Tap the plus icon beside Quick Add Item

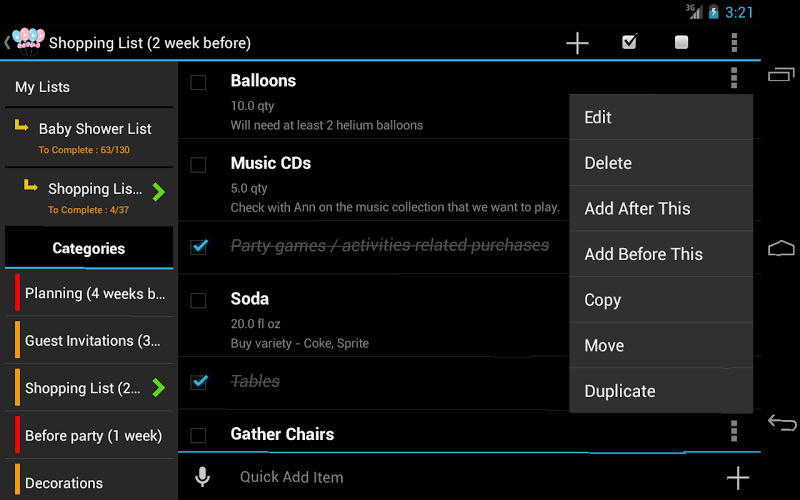click(737, 477)
